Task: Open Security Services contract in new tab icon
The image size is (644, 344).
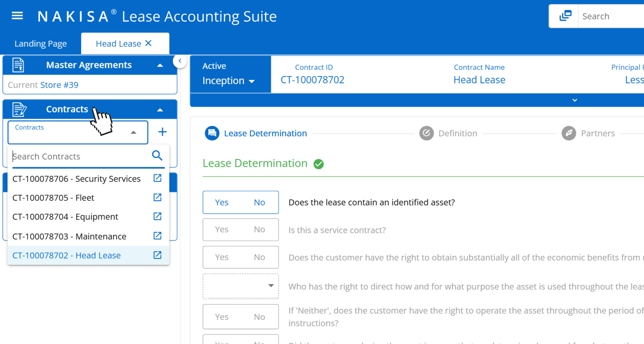Action: point(157,178)
